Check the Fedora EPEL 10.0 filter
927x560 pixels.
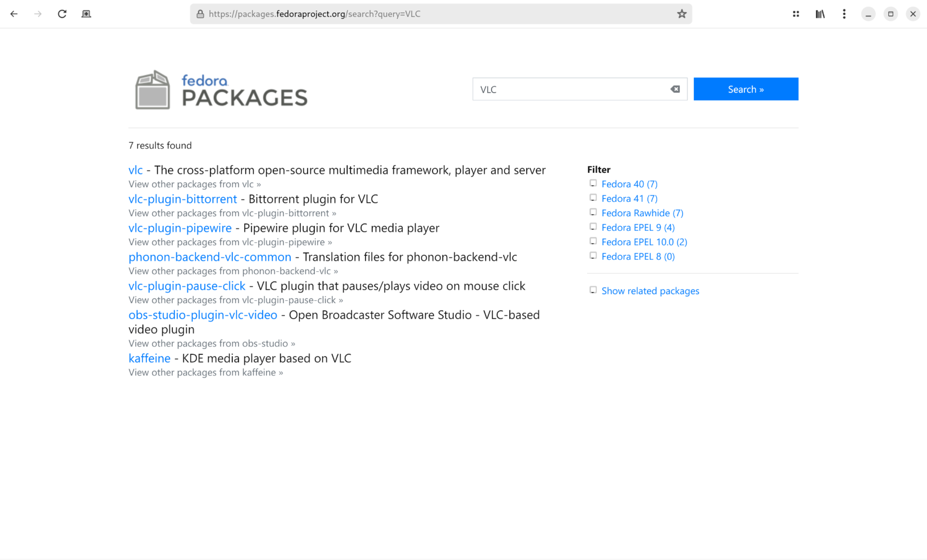click(x=593, y=241)
